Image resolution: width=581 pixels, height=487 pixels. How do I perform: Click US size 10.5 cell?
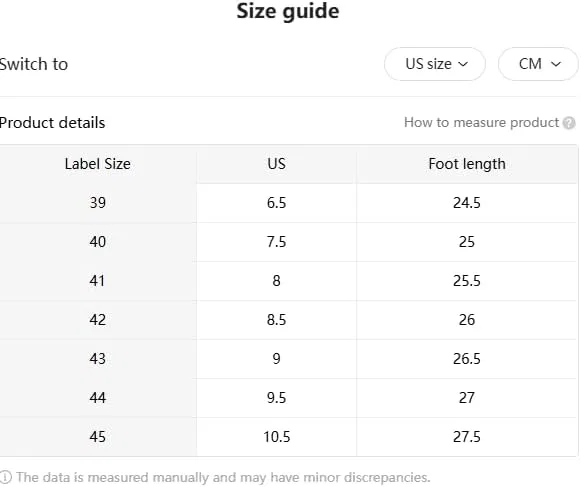point(276,437)
